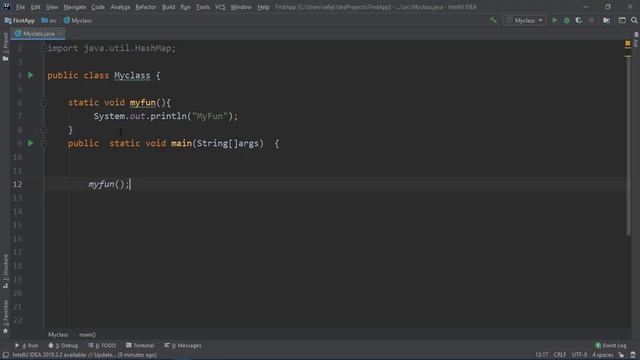Click the IntelliJ IDEA logo in title bar

tap(7, 7)
